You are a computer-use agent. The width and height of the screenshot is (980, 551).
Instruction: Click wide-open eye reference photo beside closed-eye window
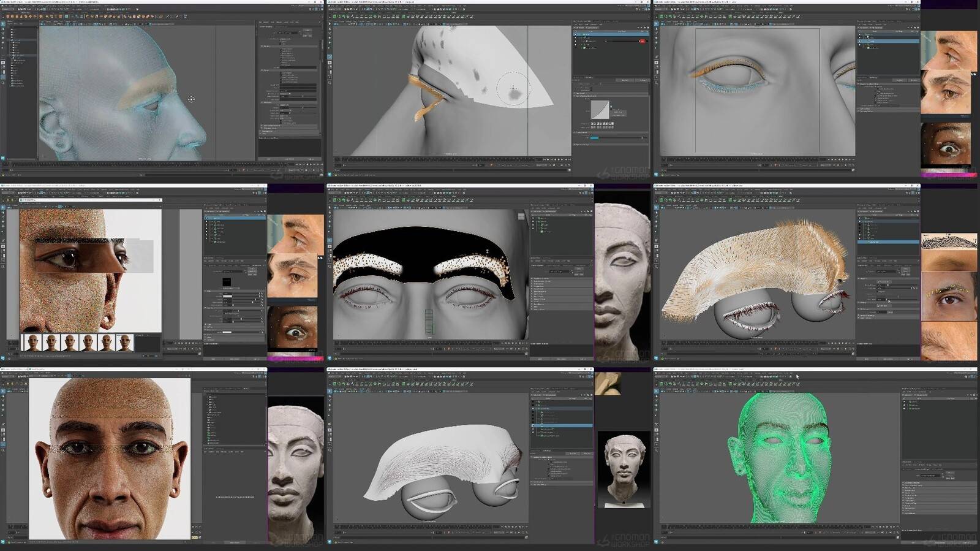point(946,145)
